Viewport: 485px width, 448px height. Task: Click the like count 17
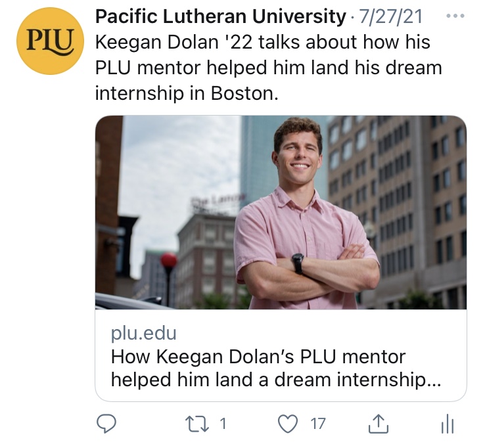pyautogui.click(x=317, y=424)
